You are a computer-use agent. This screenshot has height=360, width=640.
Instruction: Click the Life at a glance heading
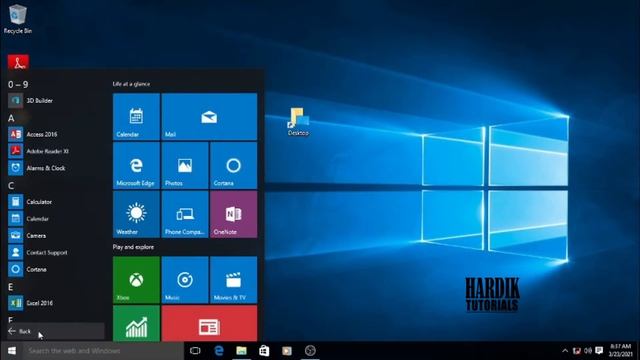pos(131,84)
